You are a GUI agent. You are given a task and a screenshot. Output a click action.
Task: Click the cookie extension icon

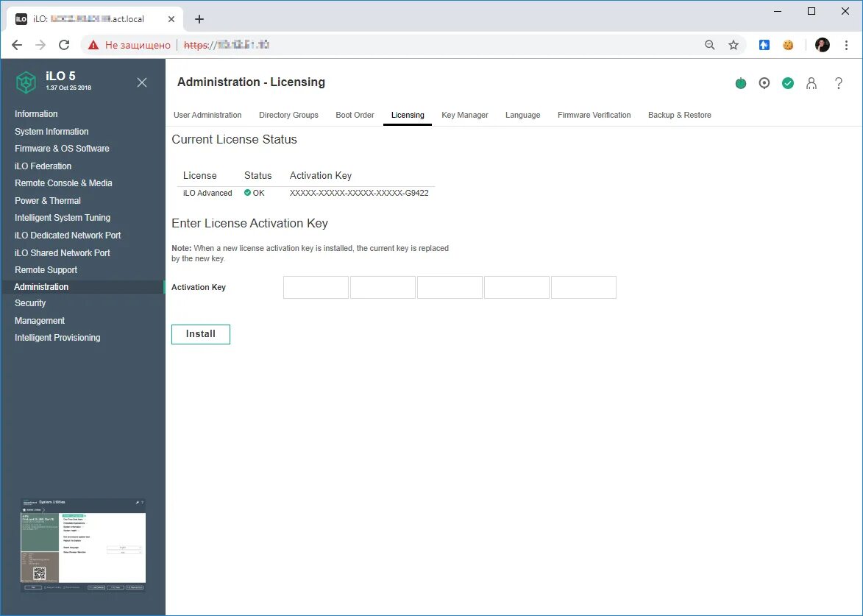tap(788, 45)
